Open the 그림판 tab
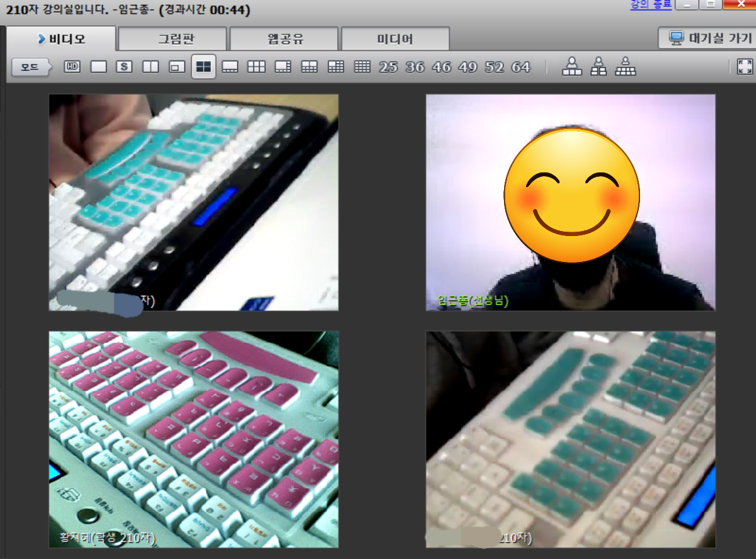The image size is (756, 559). [x=172, y=39]
